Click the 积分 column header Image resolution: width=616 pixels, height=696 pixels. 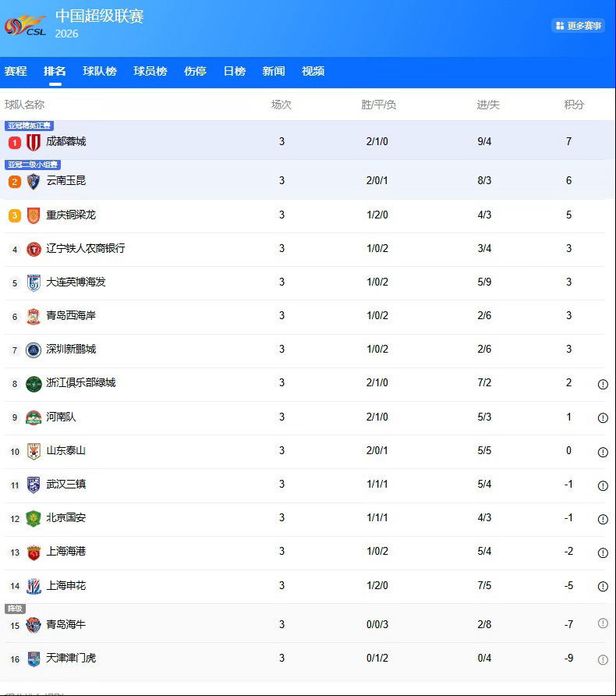(574, 105)
